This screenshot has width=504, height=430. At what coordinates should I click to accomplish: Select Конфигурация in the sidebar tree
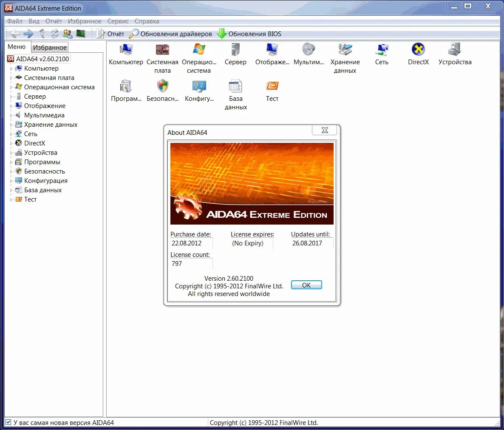click(x=45, y=181)
